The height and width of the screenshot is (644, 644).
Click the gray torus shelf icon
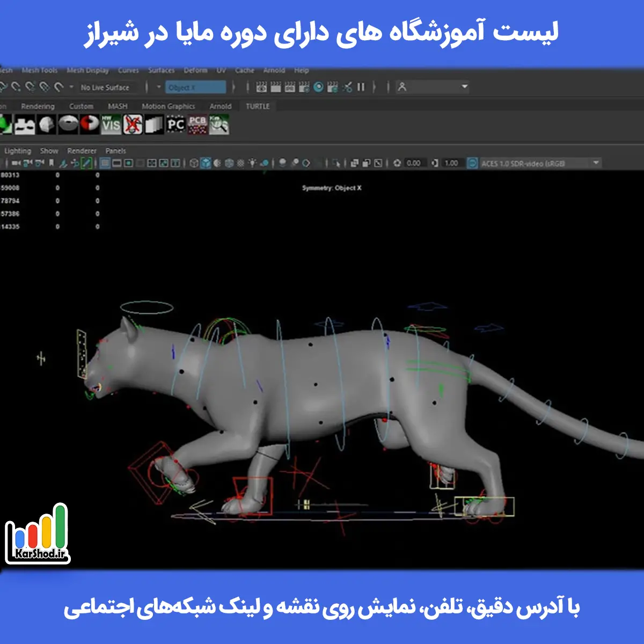[68, 125]
